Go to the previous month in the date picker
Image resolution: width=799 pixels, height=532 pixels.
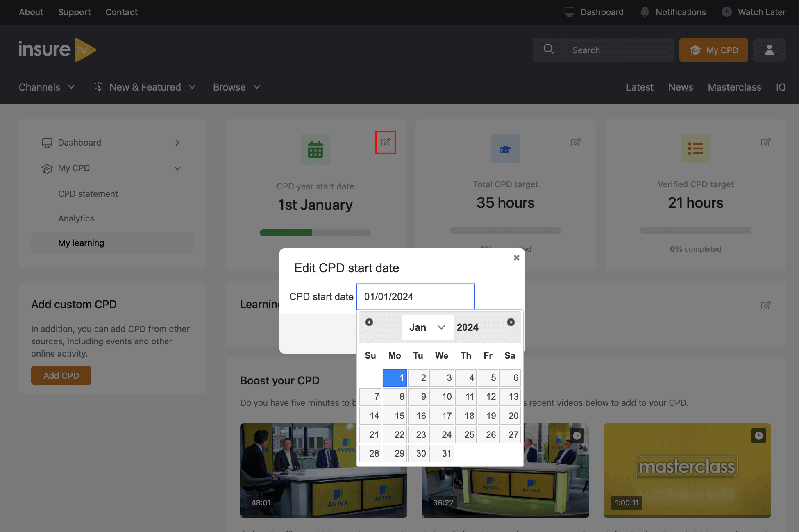pyautogui.click(x=369, y=322)
